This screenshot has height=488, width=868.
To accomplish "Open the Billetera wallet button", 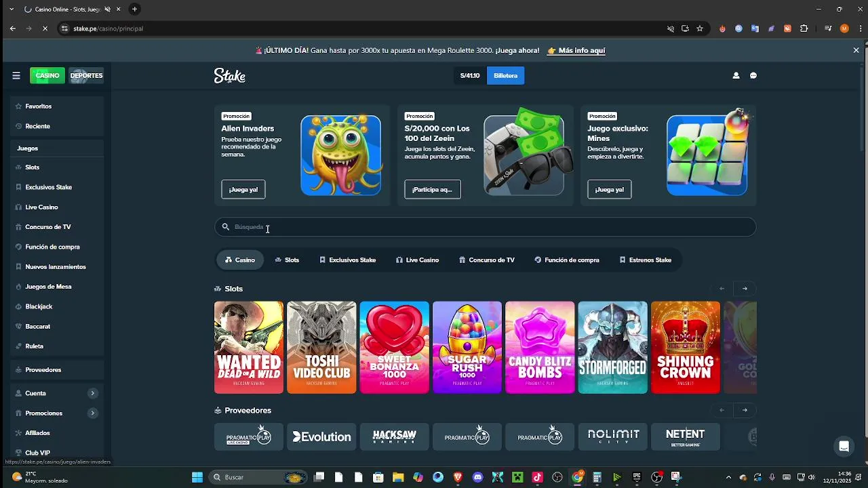I will pyautogui.click(x=505, y=76).
